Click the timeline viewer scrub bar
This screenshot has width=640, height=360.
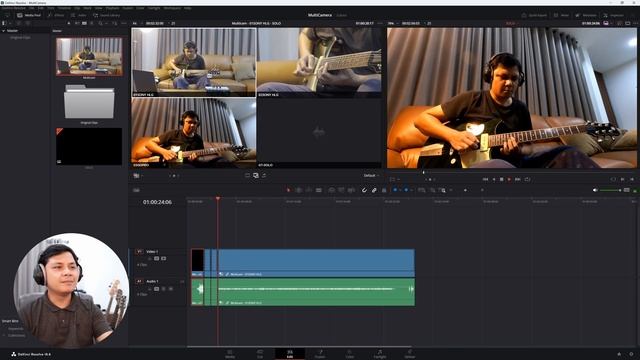pyautogui.click(x=512, y=172)
